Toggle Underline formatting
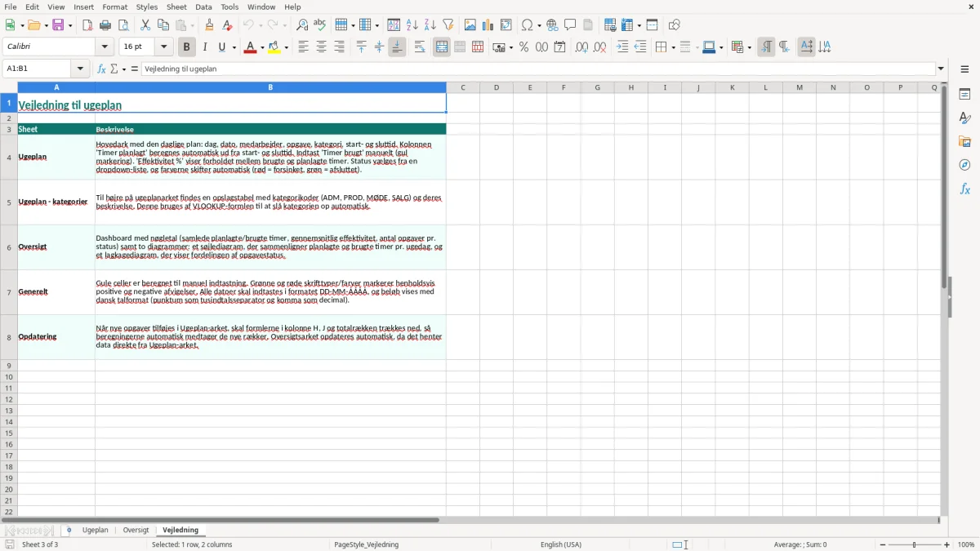This screenshot has width=980, height=551. coord(221,47)
